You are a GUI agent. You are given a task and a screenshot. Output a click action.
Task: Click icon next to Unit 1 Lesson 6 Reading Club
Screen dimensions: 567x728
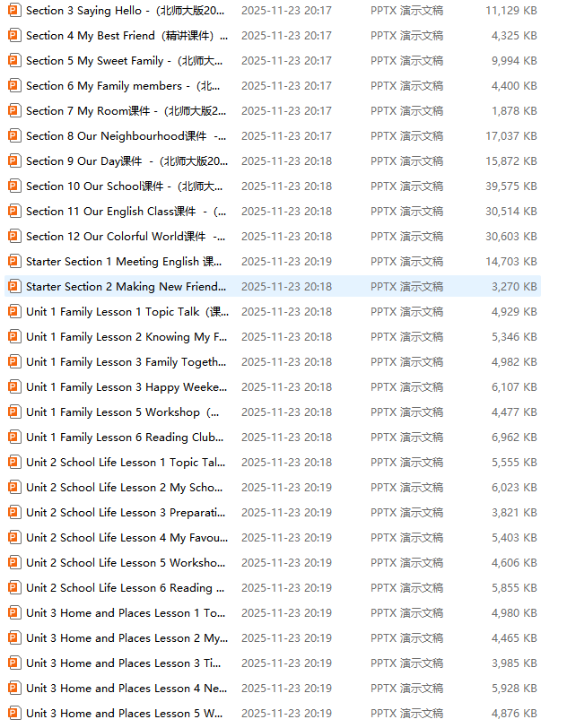click(13, 438)
